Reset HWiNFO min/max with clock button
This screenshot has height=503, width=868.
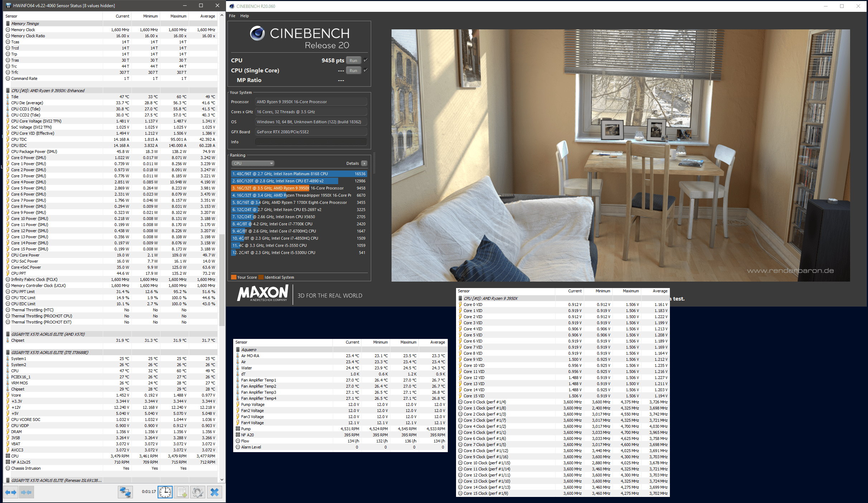165,492
